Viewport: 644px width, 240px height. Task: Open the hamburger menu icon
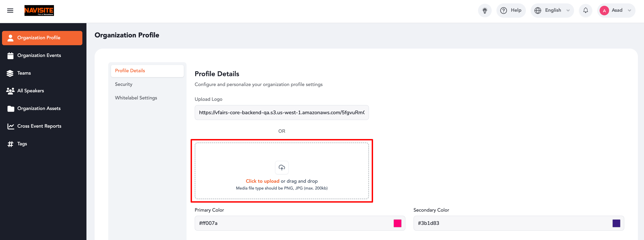click(10, 11)
